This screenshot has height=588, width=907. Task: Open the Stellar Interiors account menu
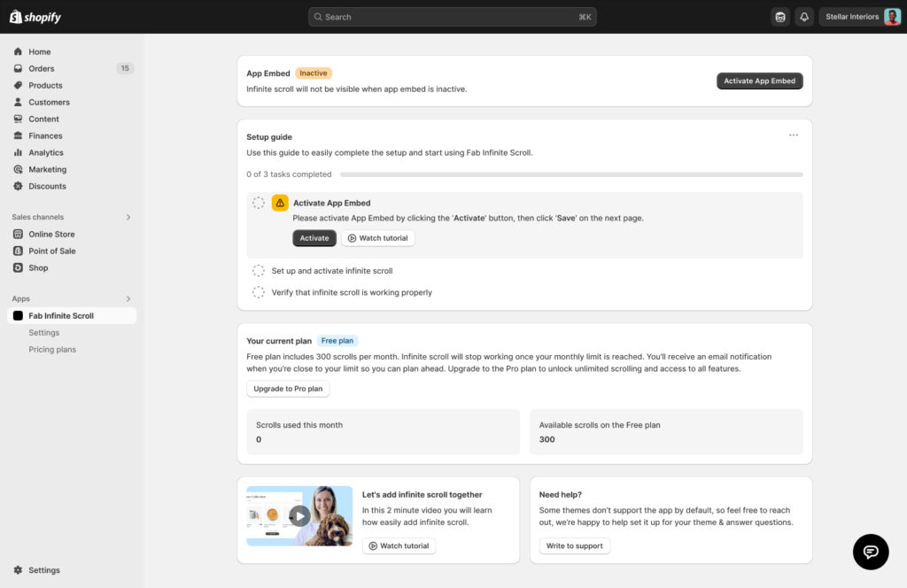[860, 17]
